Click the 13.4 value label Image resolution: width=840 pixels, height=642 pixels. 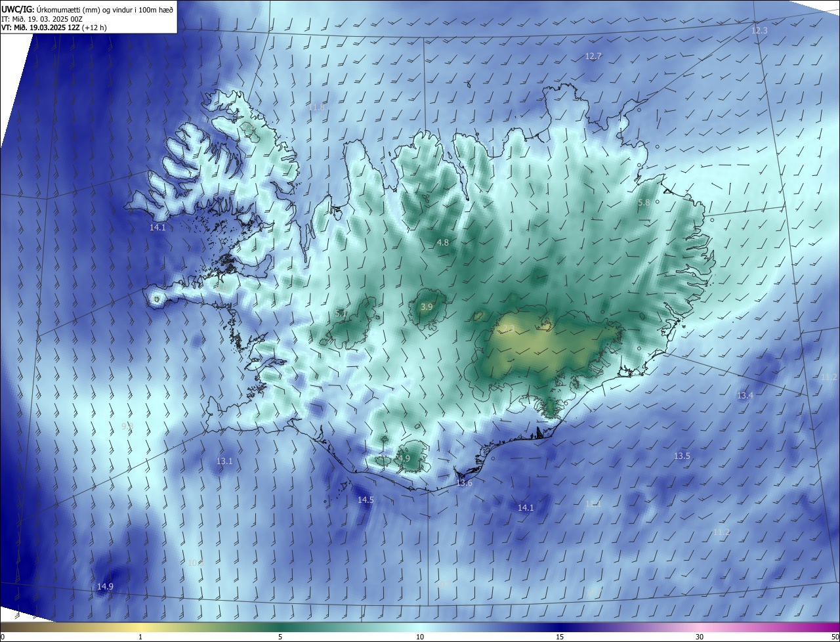click(745, 396)
